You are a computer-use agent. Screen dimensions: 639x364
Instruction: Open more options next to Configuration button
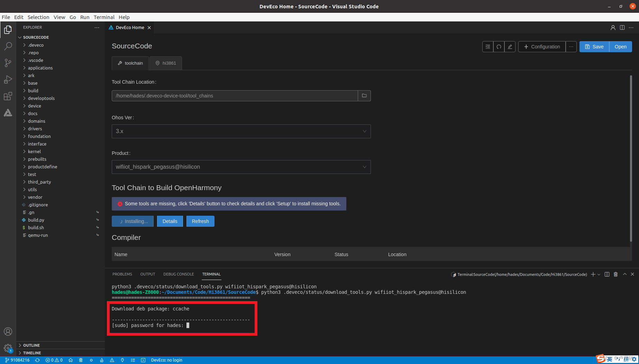(x=571, y=47)
